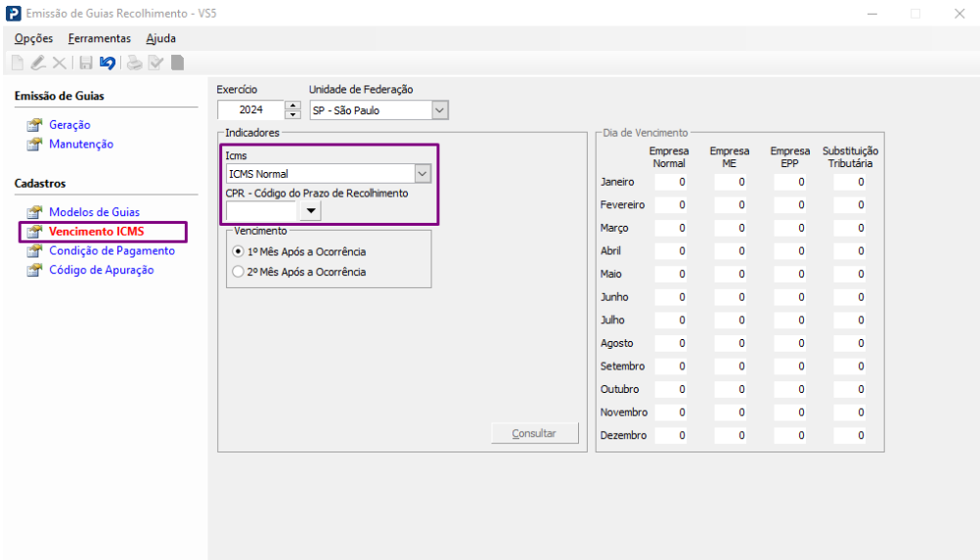Click the document checkmark toolbar icon

coord(156,63)
